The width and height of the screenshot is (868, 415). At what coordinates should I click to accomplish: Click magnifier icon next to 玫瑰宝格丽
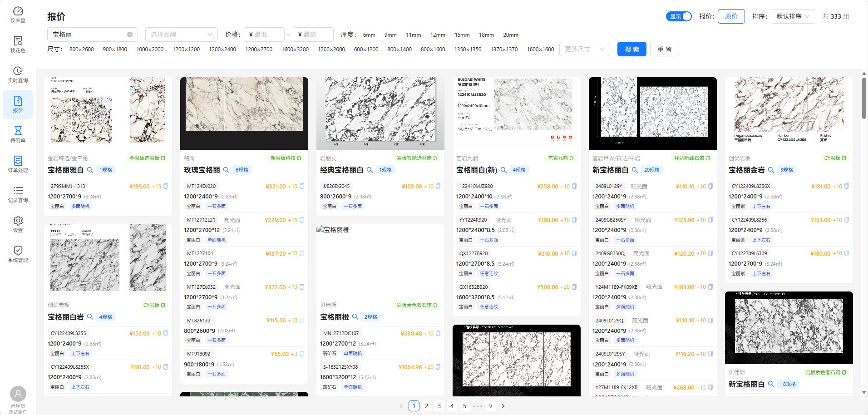click(x=226, y=170)
